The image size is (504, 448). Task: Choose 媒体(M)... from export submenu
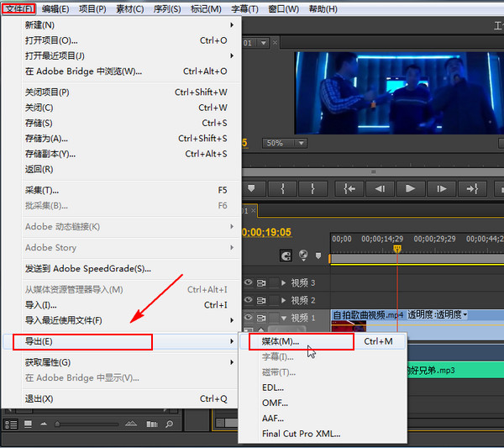(323, 341)
